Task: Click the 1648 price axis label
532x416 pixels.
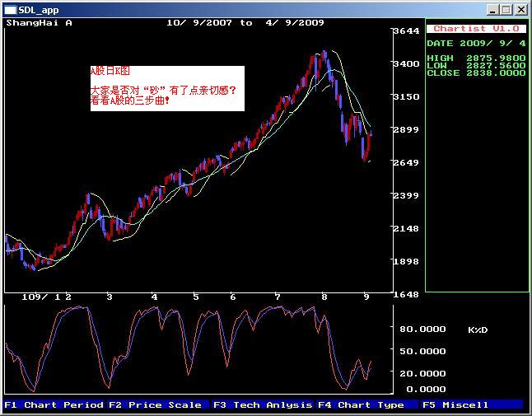Action: (x=407, y=294)
